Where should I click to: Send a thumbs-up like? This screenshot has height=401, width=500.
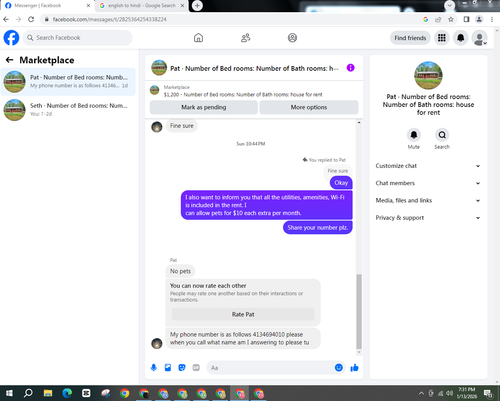[x=354, y=368]
